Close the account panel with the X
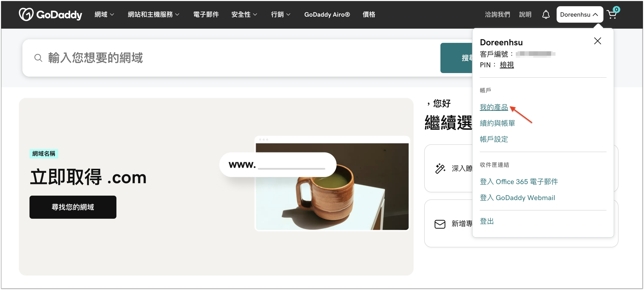The image size is (644, 290). click(598, 41)
